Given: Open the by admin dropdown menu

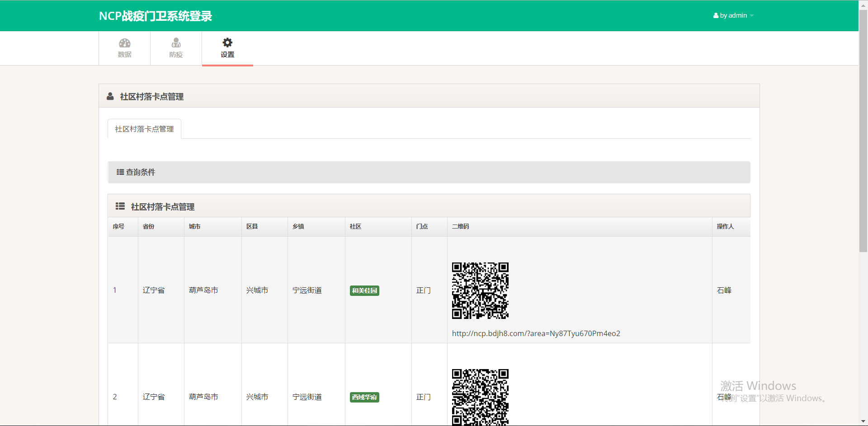Looking at the screenshot, I should pos(733,15).
